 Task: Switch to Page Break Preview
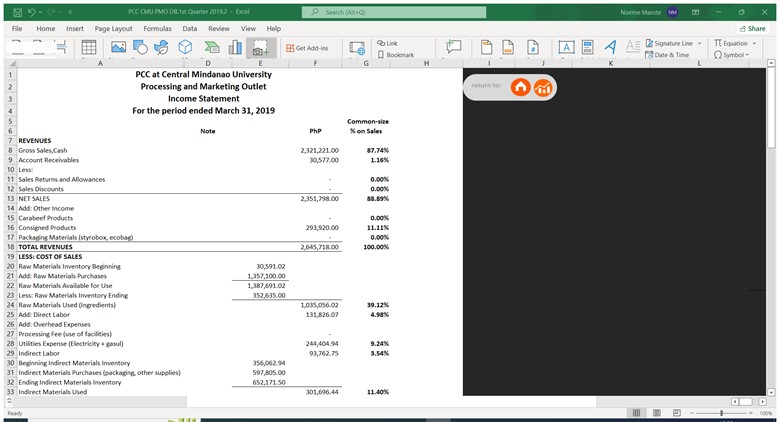[677, 413]
